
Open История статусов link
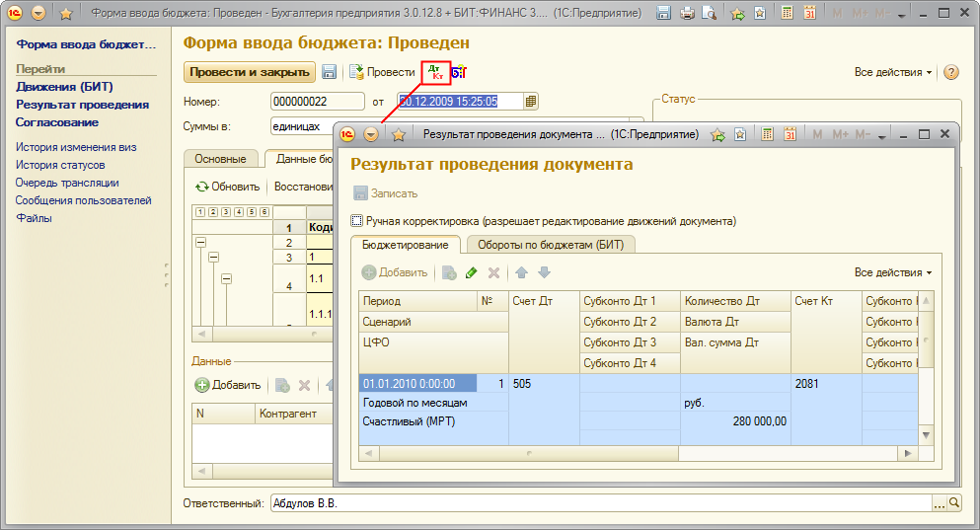[x=60, y=165]
